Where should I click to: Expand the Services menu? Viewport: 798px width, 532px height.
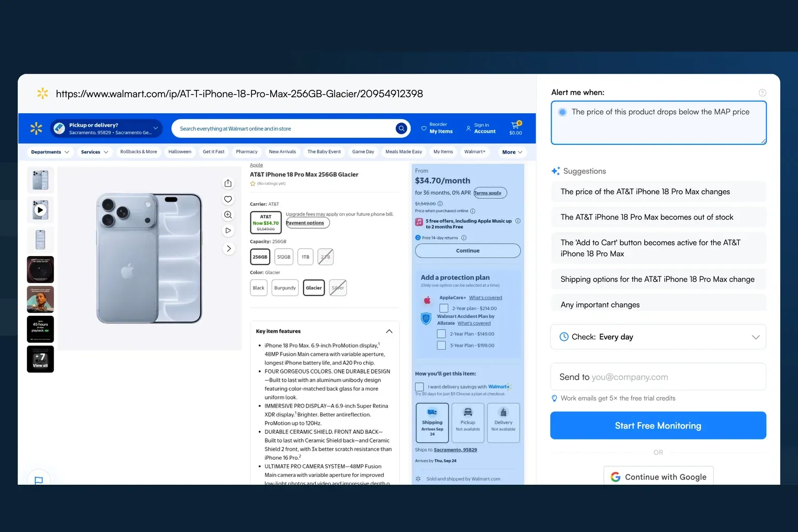pos(95,152)
